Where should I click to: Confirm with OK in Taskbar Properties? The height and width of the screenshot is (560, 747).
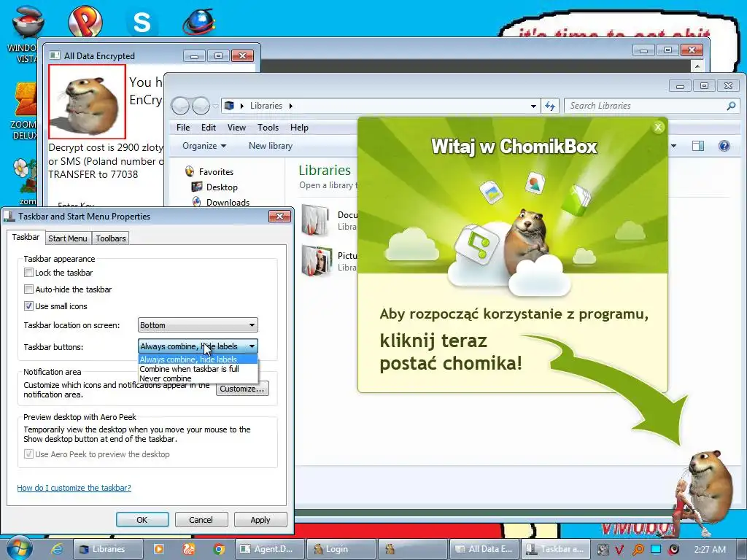142,519
